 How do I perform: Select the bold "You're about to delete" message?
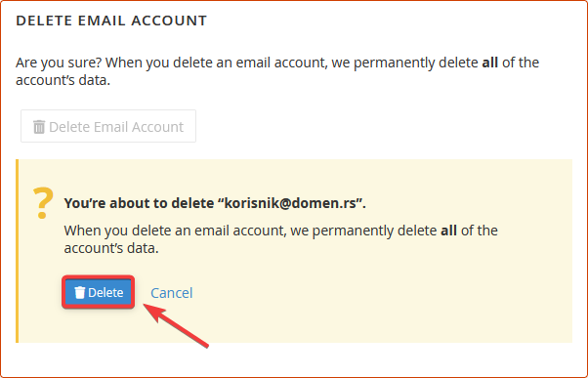pyautogui.click(x=215, y=203)
